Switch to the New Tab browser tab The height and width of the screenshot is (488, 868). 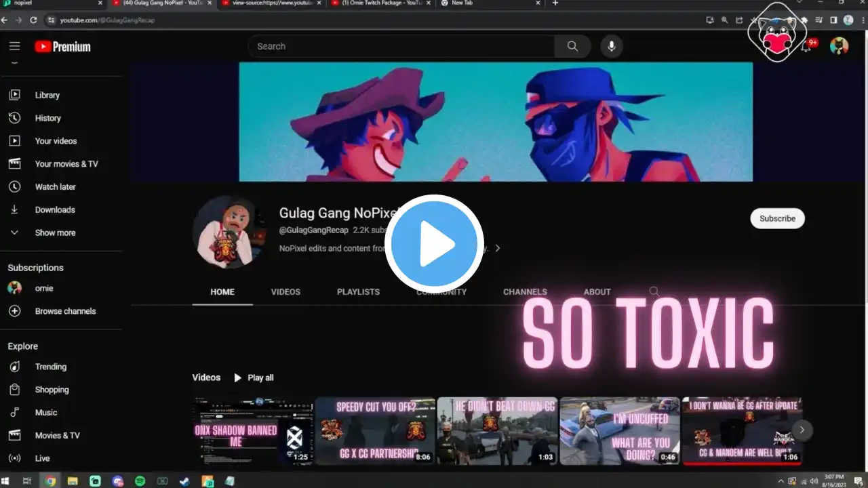click(490, 3)
